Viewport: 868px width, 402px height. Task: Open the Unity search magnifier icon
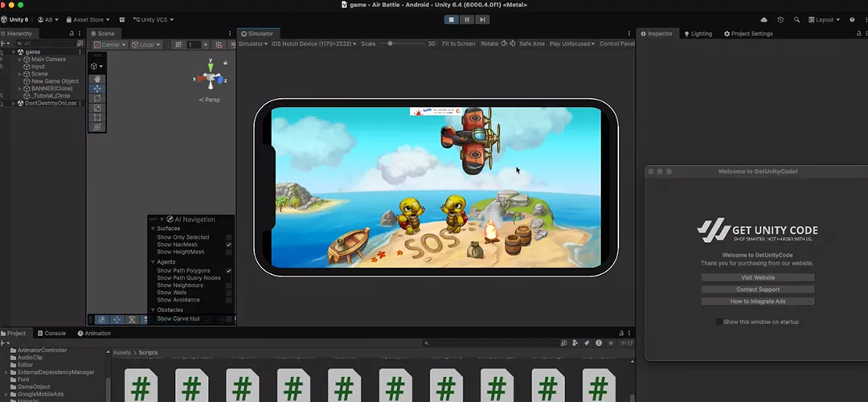[x=796, y=19]
